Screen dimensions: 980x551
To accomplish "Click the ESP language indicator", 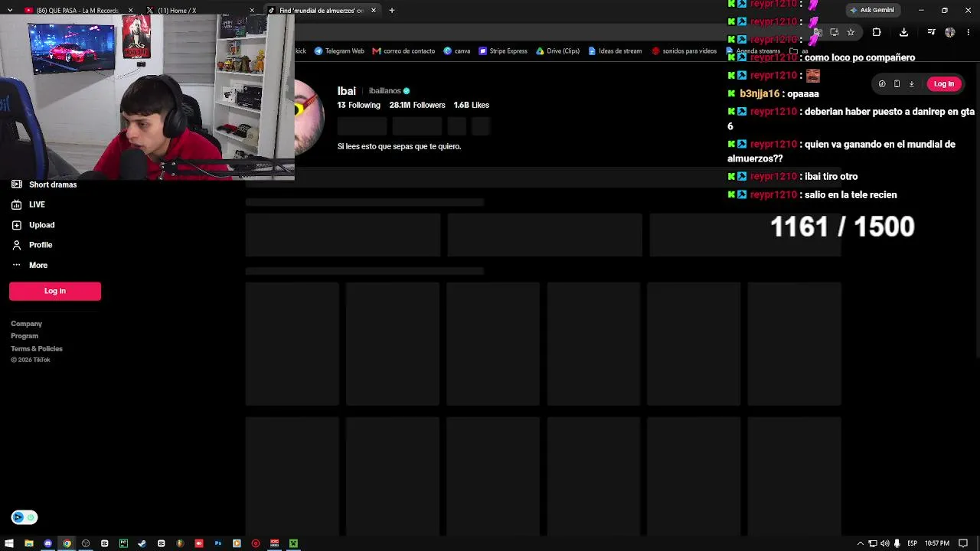I will pyautogui.click(x=912, y=543).
